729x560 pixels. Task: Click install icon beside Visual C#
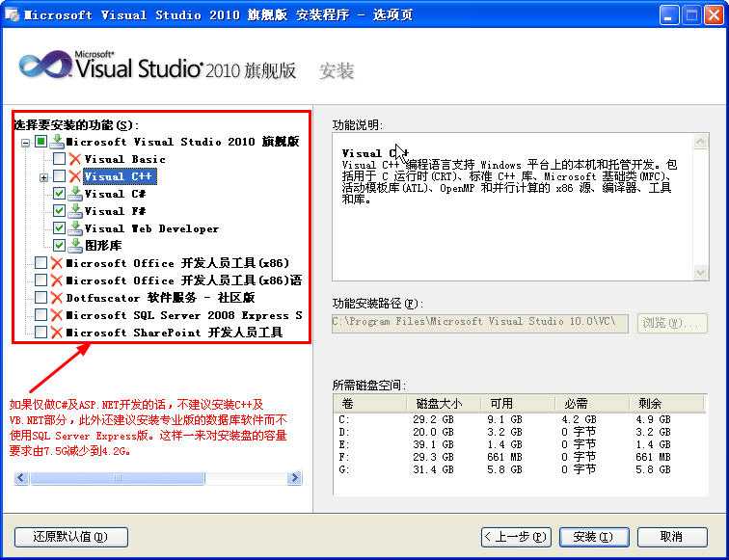(x=75, y=194)
